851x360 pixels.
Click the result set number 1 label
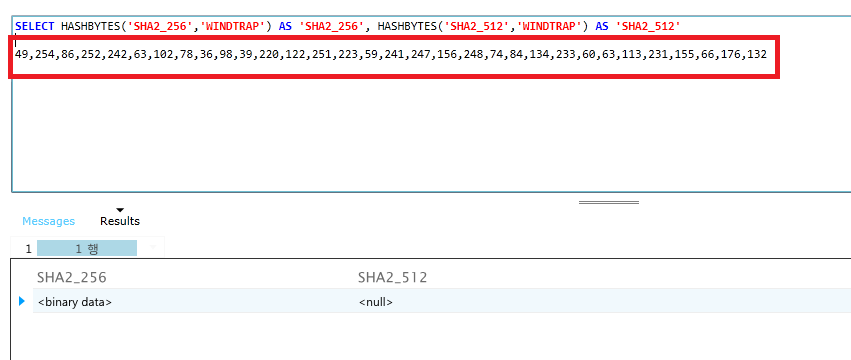coord(28,249)
